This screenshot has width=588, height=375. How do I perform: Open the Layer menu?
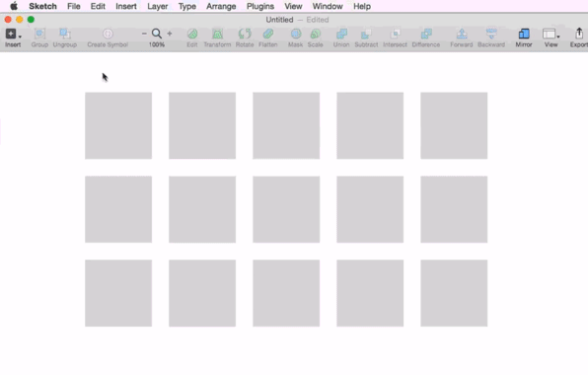[x=158, y=6]
